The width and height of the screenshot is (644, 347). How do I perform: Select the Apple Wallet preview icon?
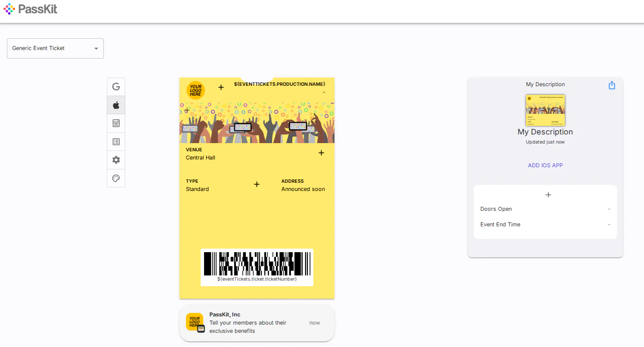(x=116, y=105)
